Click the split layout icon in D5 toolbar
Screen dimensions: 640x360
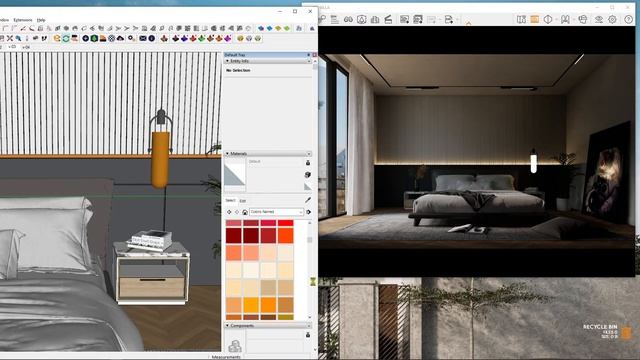click(x=521, y=19)
